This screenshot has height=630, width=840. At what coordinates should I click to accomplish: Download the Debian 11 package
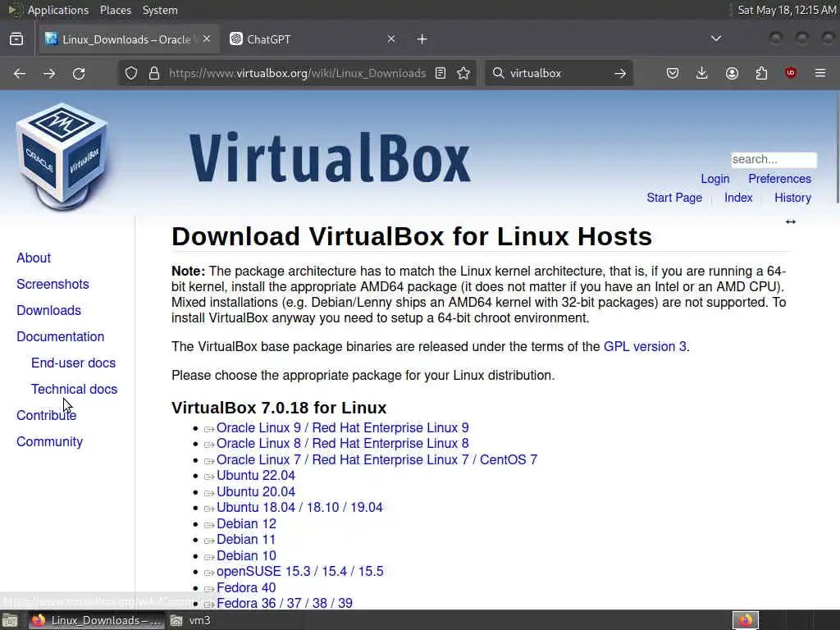246,540
